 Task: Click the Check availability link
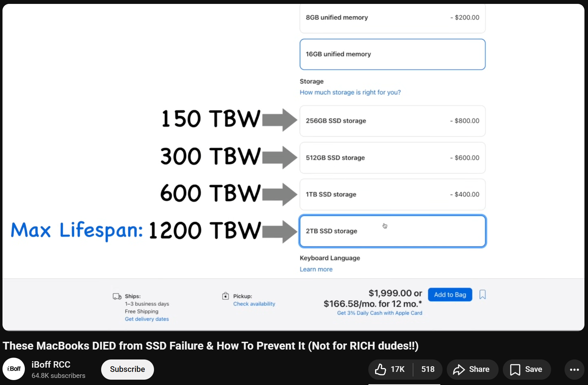[x=254, y=304]
